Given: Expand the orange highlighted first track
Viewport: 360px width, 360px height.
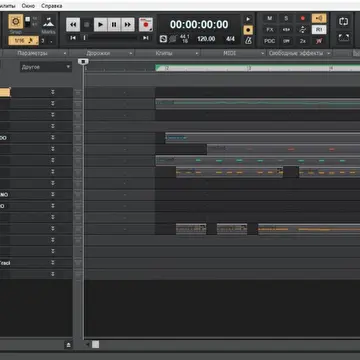Looking at the screenshot, I should click(x=52, y=92).
